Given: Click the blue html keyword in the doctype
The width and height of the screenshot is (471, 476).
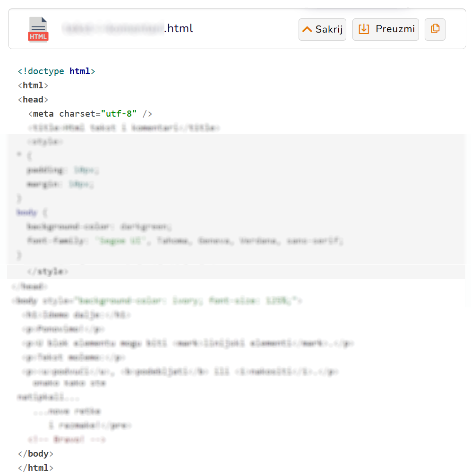Looking at the screenshot, I should pos(79,71).
